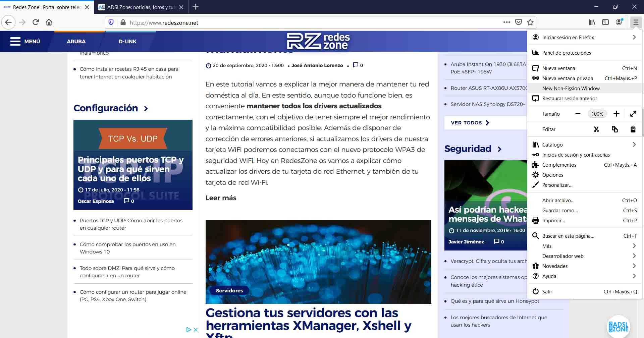Cut selection with scissors icon
This screenshot has width=644, height=338.
click(x=596, y=129)
